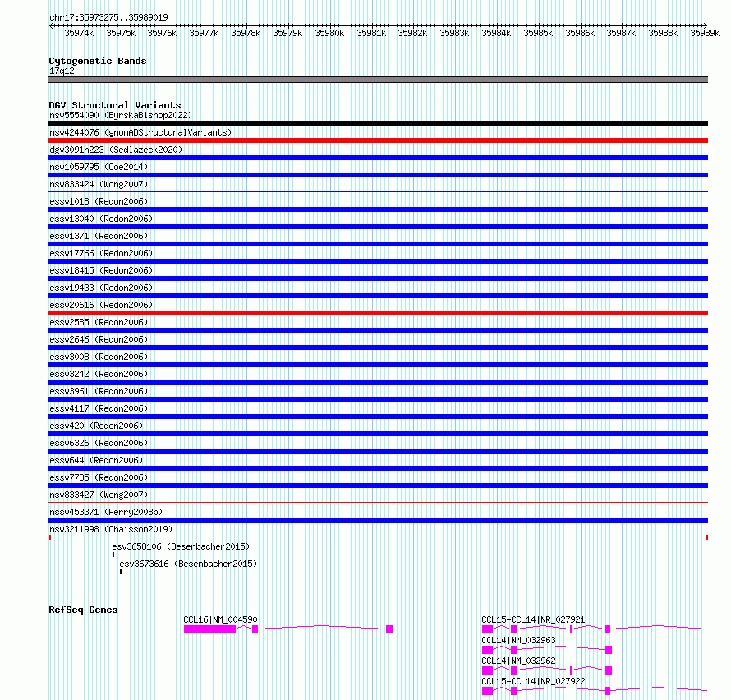Screen dimensions: 731x700
Task: Open variant essv644 (Redon2006)
Action: 96,460
